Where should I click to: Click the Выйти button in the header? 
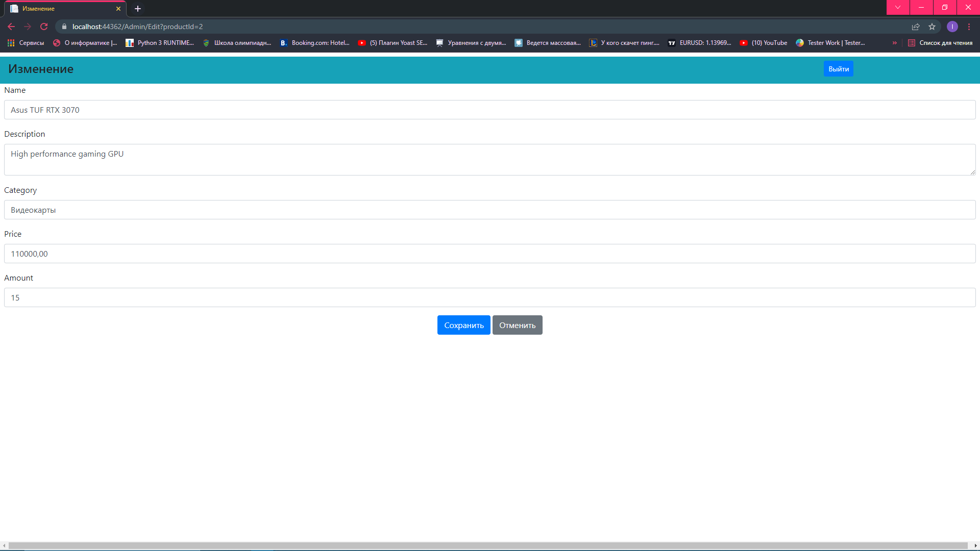(838, 68)
